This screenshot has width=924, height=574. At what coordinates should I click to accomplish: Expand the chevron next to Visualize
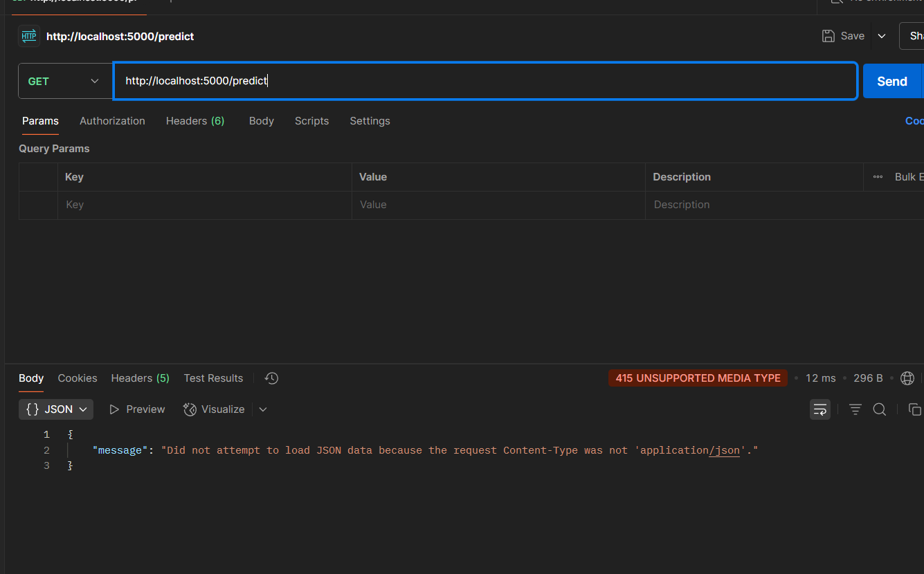[x=263, y=409]
